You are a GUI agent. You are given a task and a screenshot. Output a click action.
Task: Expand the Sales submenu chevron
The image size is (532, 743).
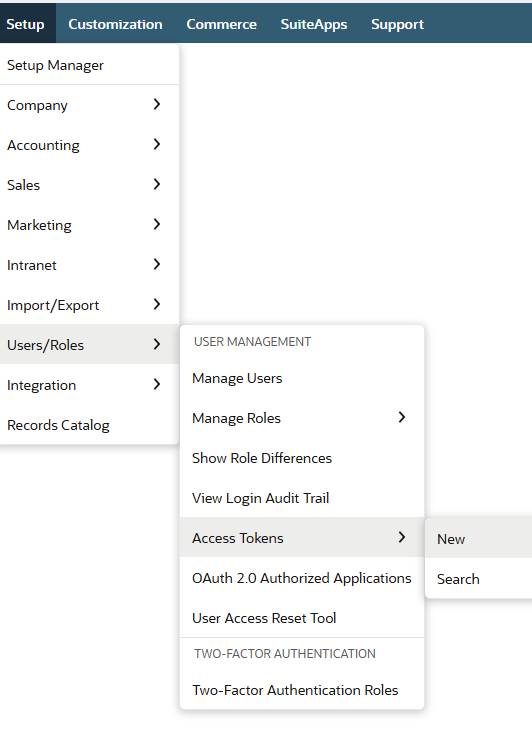point(157,184)
